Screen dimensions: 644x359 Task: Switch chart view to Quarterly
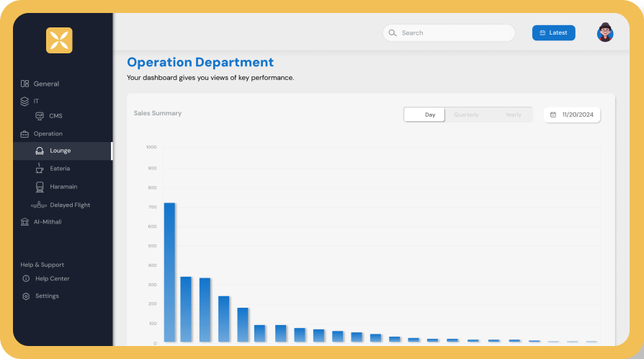[466, 115]
